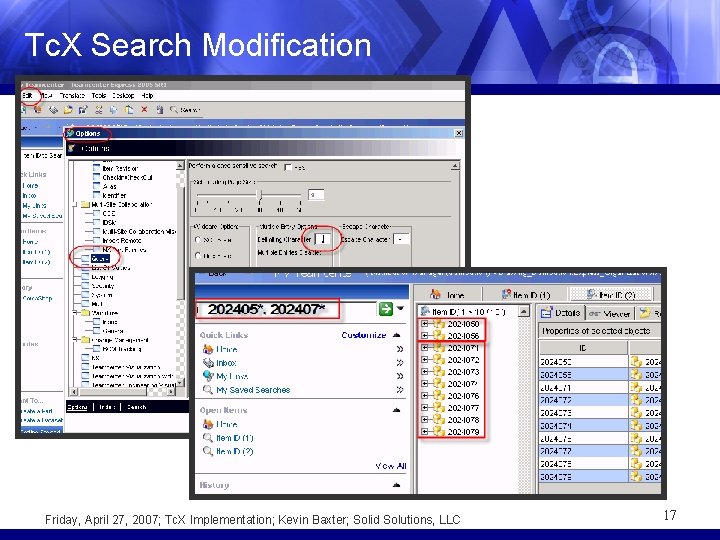Click the Options dialog title icon
The image size is (720, 540).
(x=70, y=134)
